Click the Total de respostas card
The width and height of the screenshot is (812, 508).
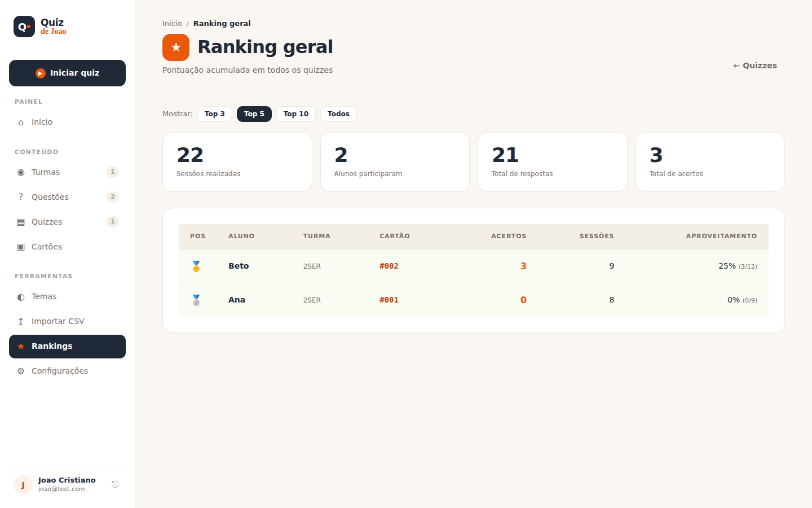point(553,162)
